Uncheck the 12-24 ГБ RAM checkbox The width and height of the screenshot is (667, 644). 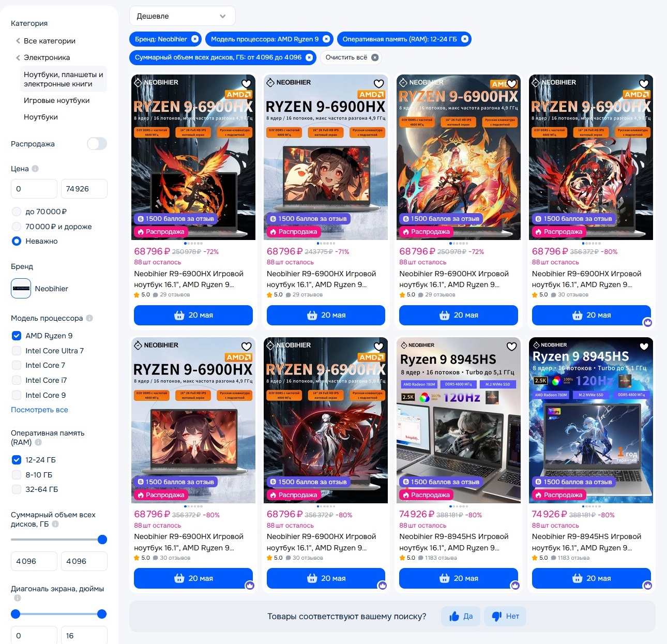17,460
